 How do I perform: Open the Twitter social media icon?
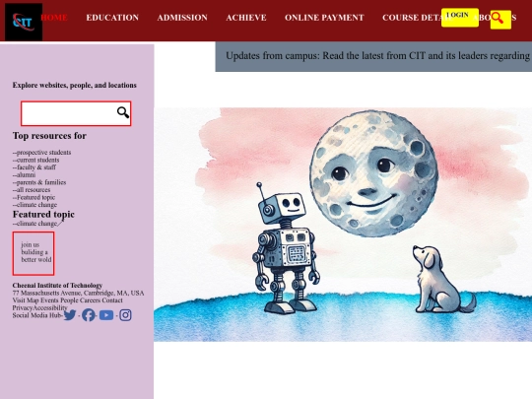[70, 315]
